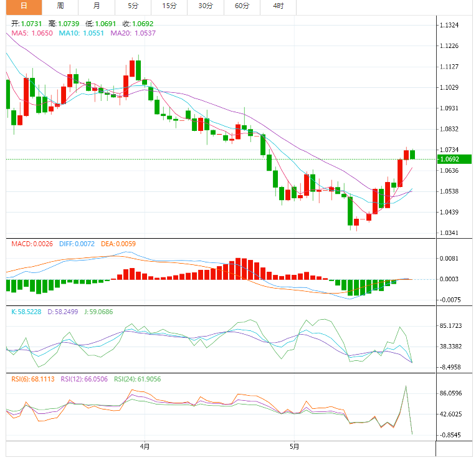Image resolution: width=476 pixels, height=460 pixels.
Task: Click the MA20: 1.0537 legend text
Action: (x=133, y=33)
